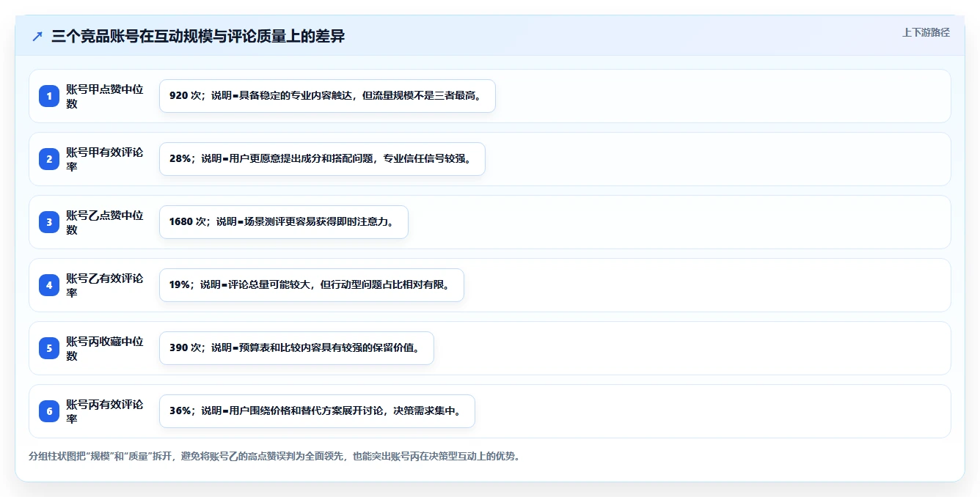Click the step 6 number badge
The height and width of the screenshot is (497, 980).
point(49,411)
